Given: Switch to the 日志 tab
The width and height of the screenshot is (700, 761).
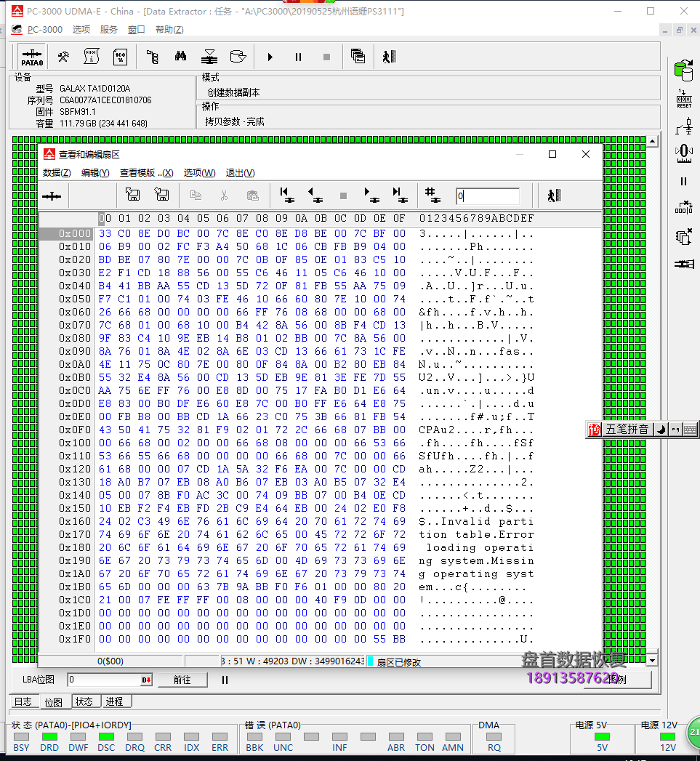Looking at the screenshot, I should (23, 702).
